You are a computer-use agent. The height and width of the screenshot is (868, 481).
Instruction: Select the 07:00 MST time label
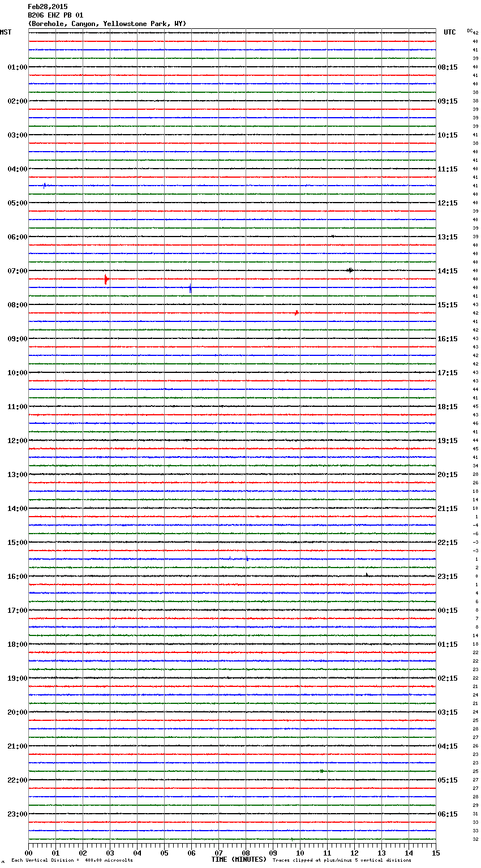tap(18, 271)
